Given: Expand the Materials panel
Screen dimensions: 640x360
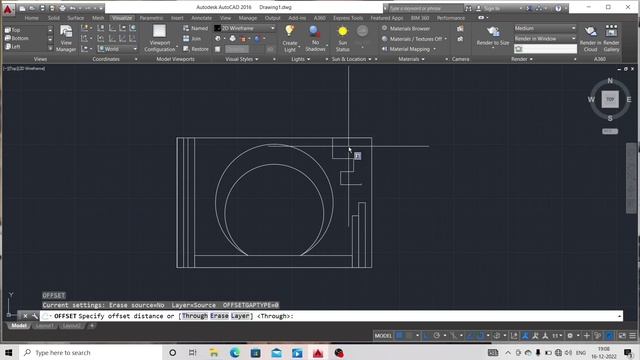Looking at the screenshot, I should tap(411, 59).
